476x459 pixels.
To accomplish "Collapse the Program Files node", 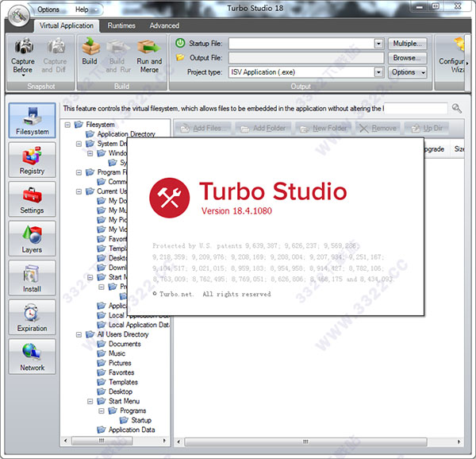I will pyautogui.click(x=79, y=172).
